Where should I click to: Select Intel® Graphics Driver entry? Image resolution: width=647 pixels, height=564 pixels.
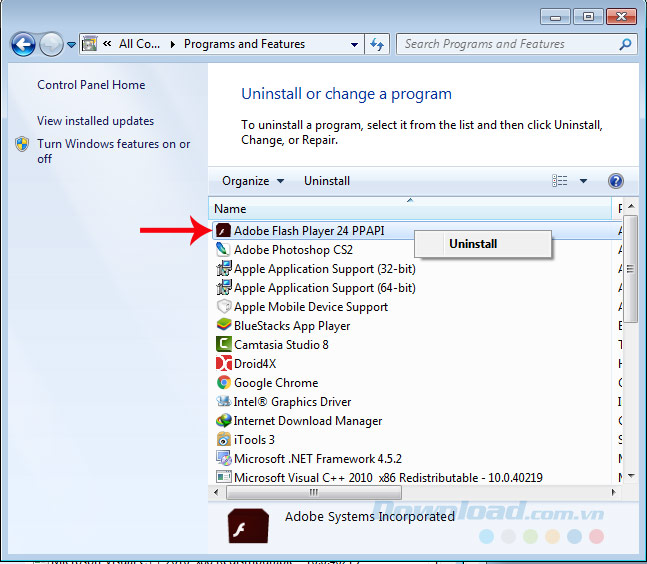tap(292, 402)
